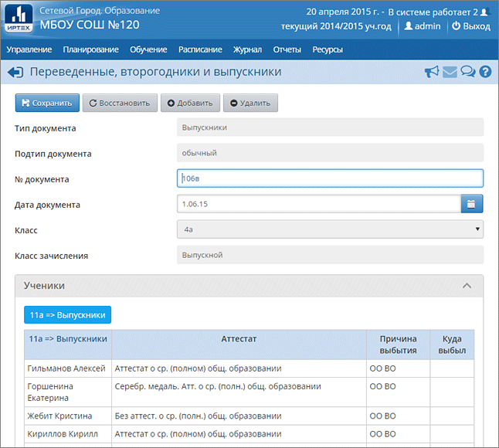Open the calendar date picker icon
The height and width of the screenshot is (448, 499).
[x=472, y=204]
